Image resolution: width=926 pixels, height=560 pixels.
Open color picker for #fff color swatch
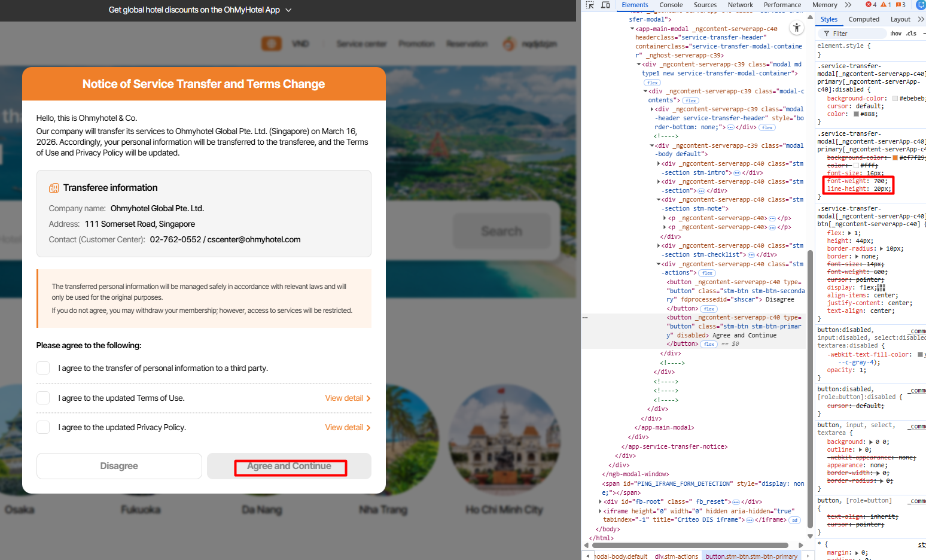coord(857,166)
